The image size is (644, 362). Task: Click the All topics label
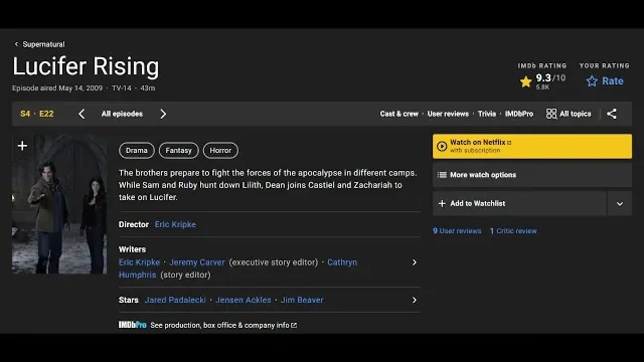point(575,114)
